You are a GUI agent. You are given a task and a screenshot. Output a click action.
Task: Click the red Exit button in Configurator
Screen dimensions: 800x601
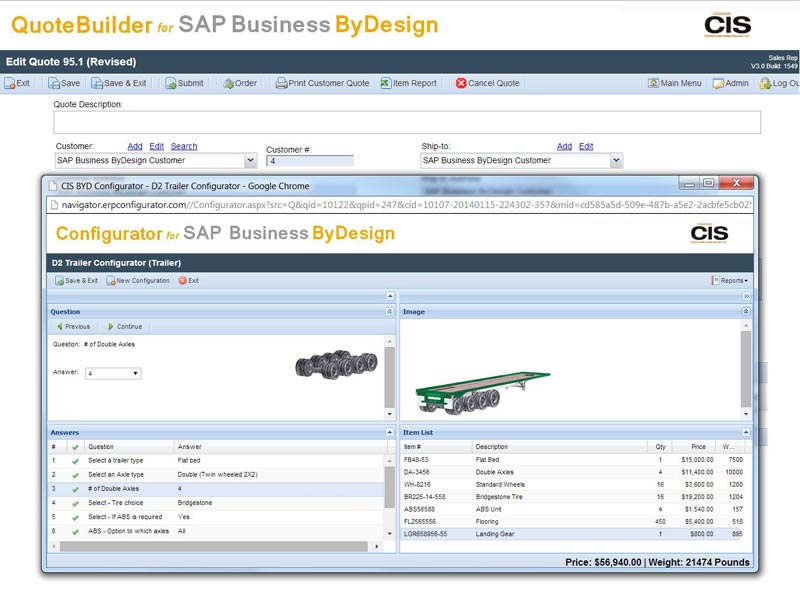point(189,281)
